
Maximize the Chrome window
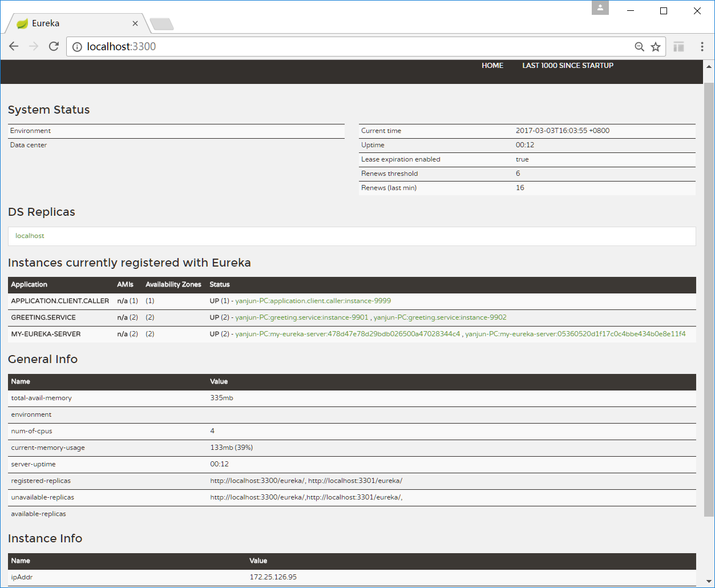[664, 11]
